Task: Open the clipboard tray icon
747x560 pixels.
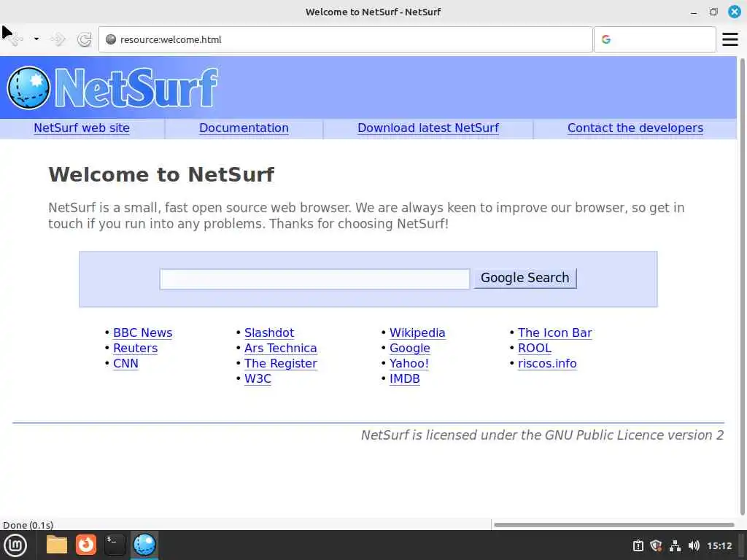Action: (x=638, y=545)
